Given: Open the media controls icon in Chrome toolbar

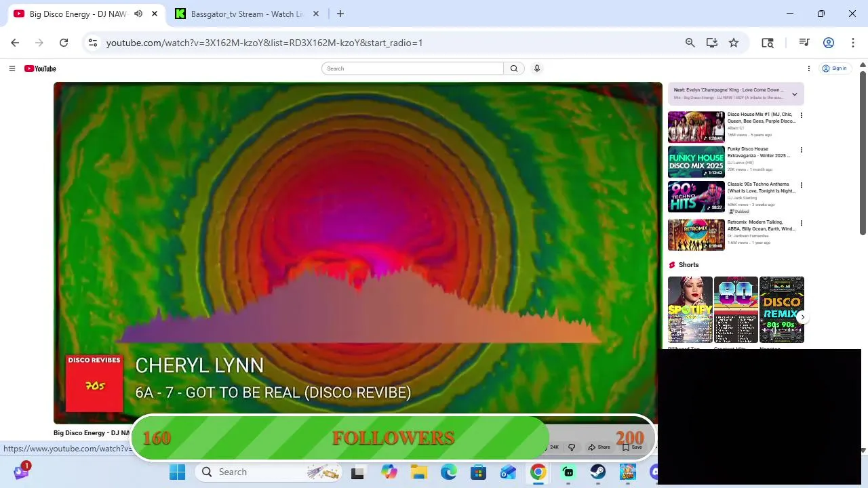Looking at the screenshot, I should click(804, 43).
